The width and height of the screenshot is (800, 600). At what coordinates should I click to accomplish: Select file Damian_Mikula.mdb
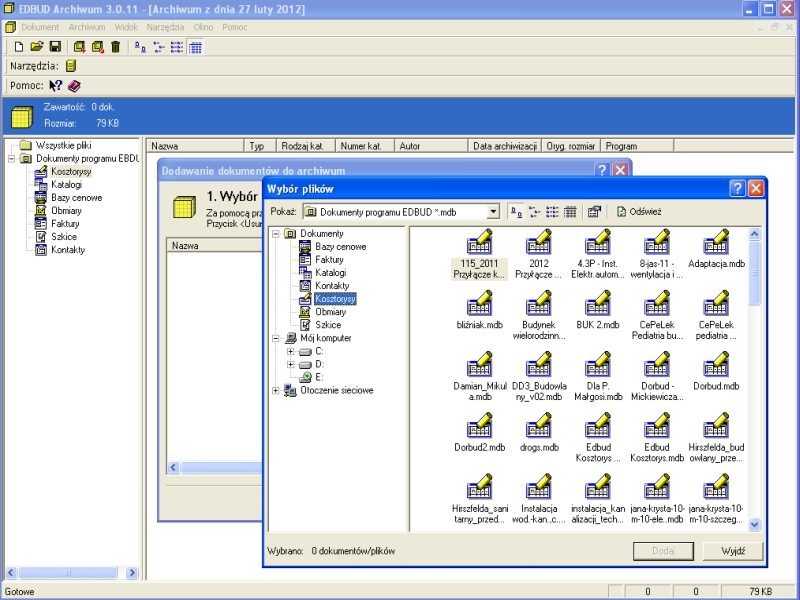click(479, 377)
